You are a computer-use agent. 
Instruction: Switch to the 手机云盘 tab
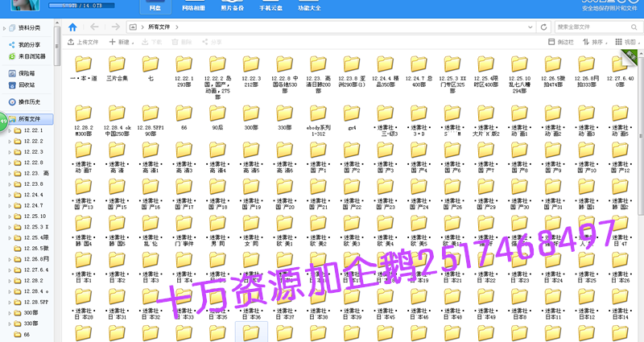[270, 7]
